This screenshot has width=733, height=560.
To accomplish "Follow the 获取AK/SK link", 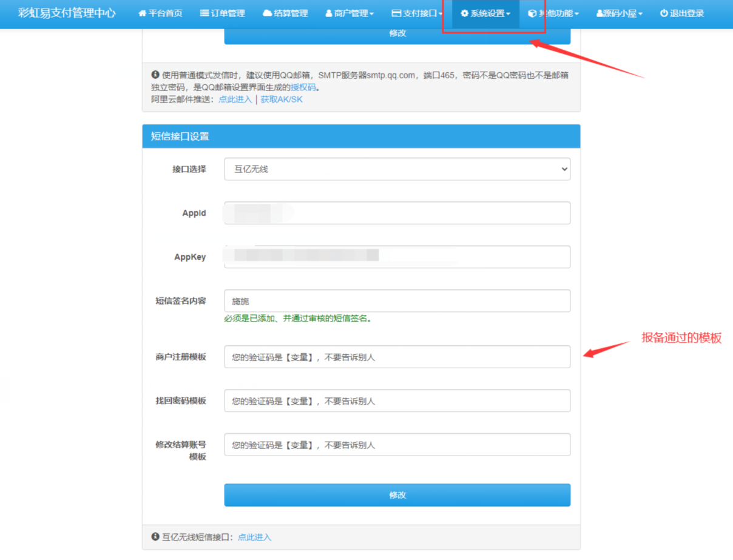I will click(282, 100).
